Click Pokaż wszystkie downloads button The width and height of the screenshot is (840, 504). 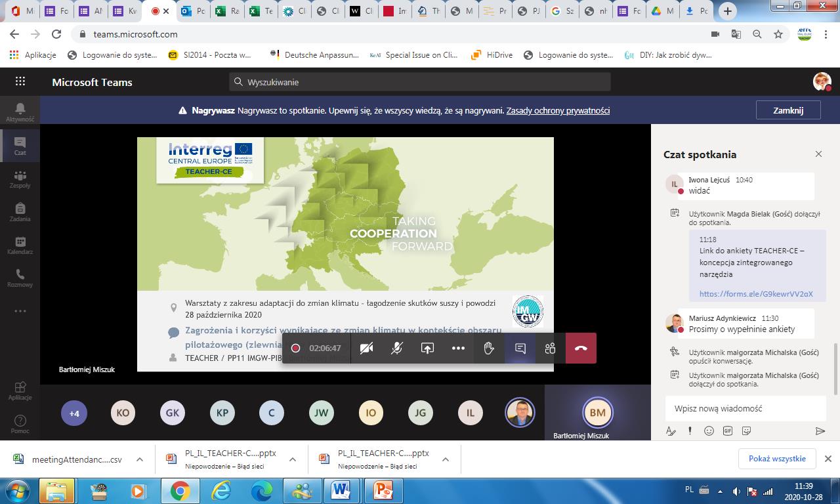[777, 459]
